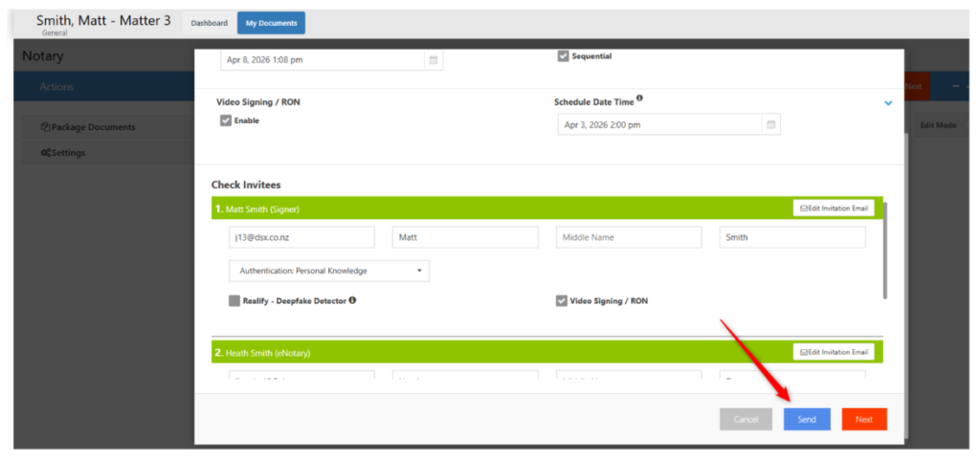
Task: Click Edit Mode button behind dialog
Action: click(938, 125)
